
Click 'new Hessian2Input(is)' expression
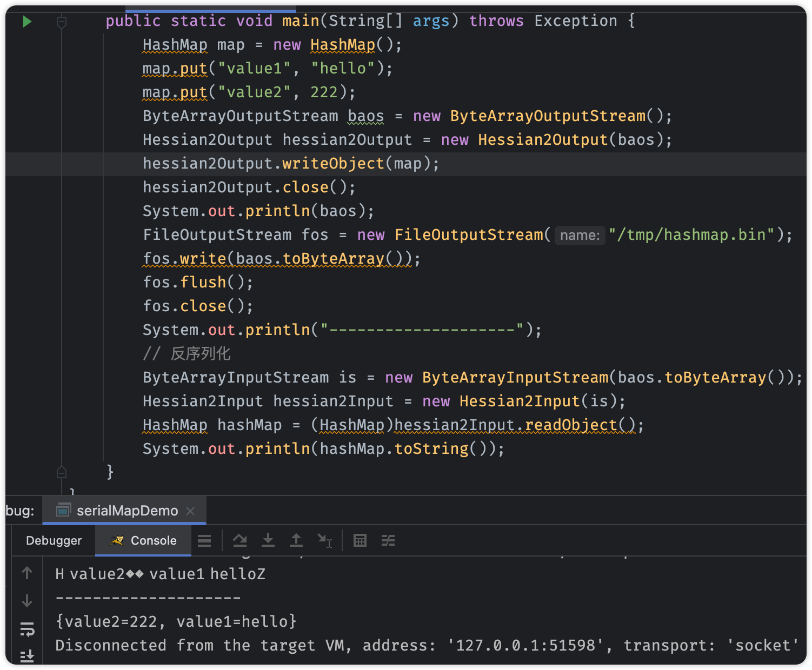pyautogui.click(x=520, y=401)
